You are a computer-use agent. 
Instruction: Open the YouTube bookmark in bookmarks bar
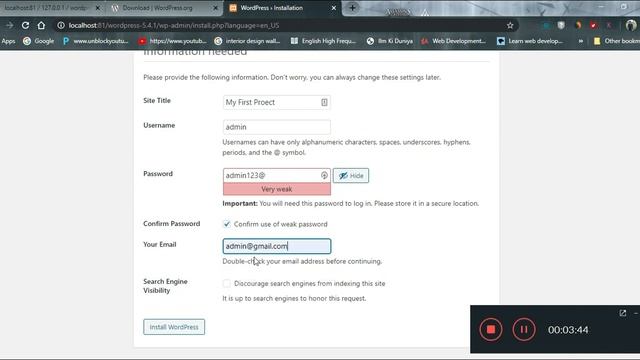pyautogui.click(x=172, y=41)
